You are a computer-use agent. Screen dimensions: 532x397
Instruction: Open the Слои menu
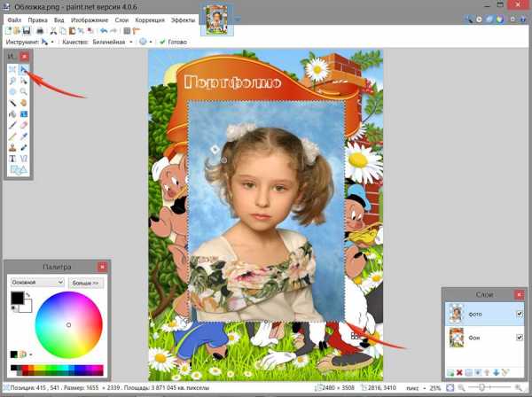(121, 20)
